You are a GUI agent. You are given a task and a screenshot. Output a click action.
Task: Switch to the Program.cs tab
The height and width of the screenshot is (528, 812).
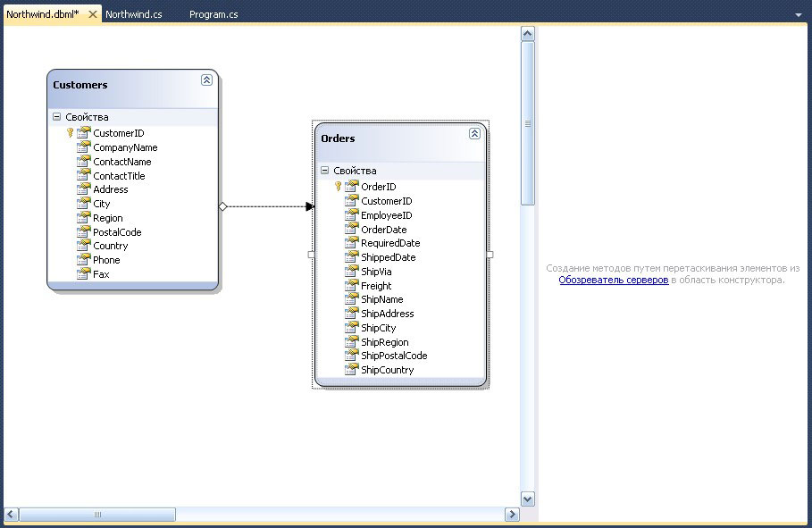coord(213,14)
